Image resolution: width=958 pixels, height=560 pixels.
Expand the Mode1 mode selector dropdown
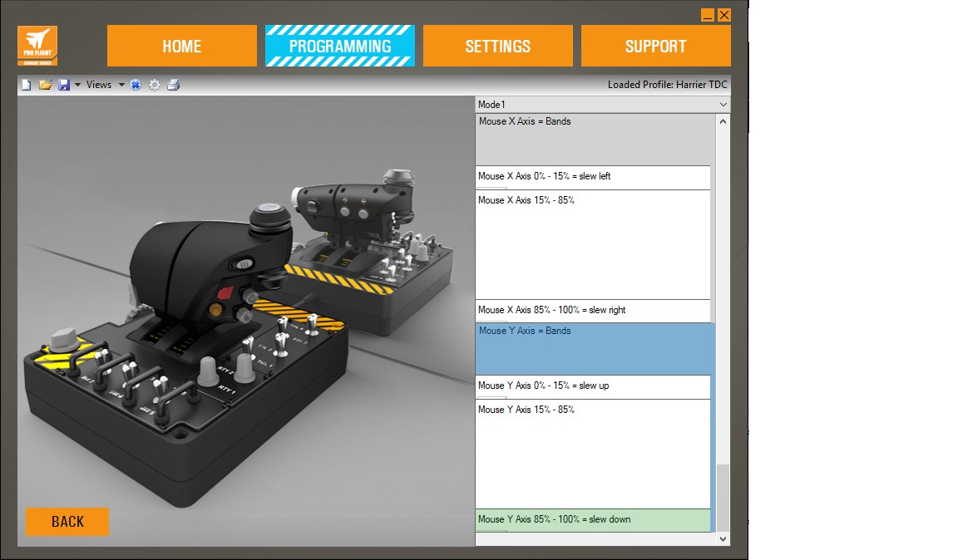[x=723, y=105]
